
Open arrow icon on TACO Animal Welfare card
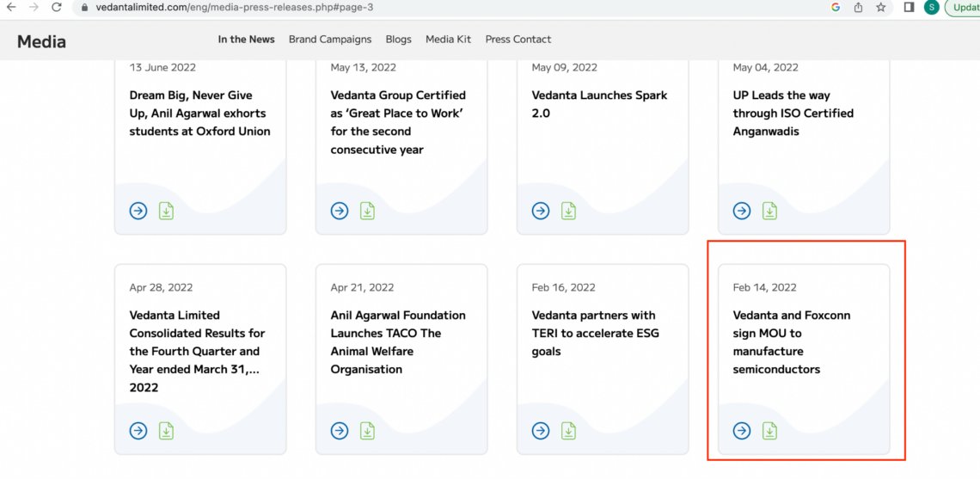pos(340,431)
